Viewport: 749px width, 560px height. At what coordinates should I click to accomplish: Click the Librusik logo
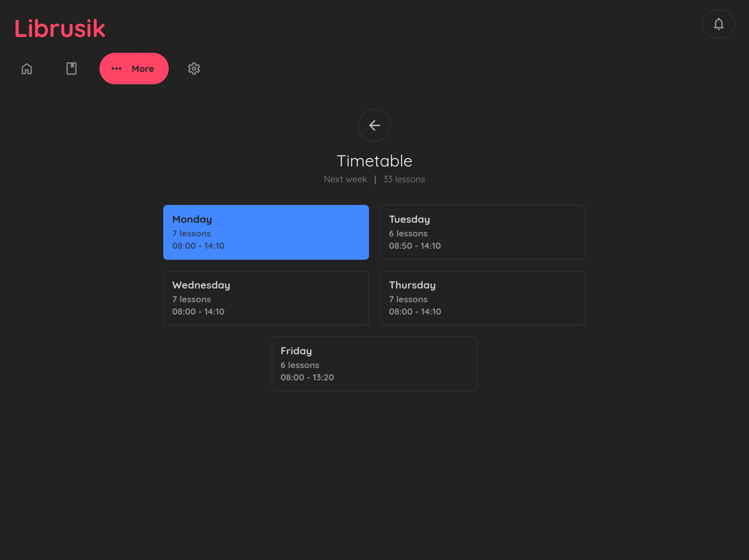coord(60,28)
